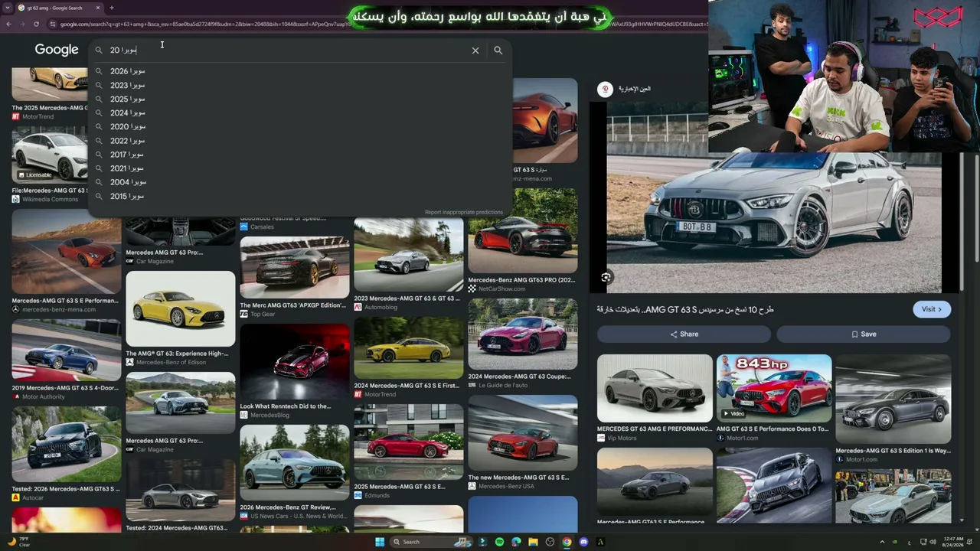The height and width of the screenshot is (551, 980).
Task: Open Discord from the taskbar
Action: click(x=583, y=542)
